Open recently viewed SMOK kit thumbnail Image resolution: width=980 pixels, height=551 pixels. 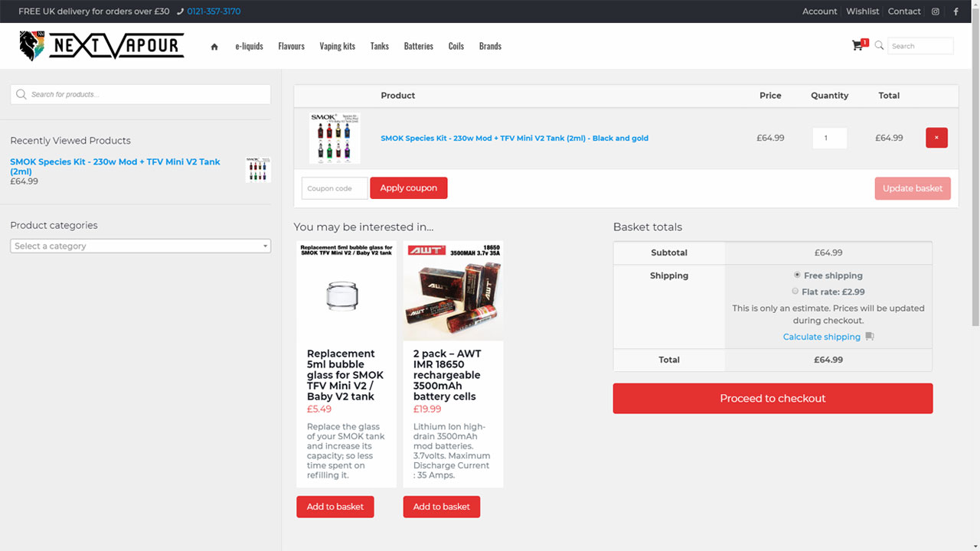[258, 169]
